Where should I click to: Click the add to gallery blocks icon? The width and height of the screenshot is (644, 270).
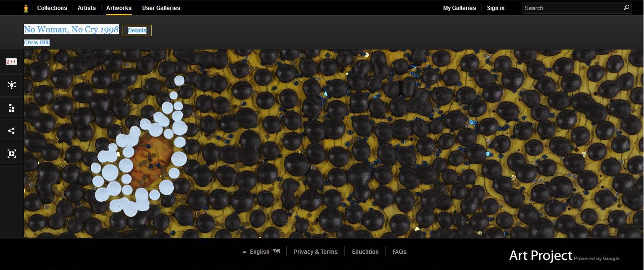[x=11, y=108]
